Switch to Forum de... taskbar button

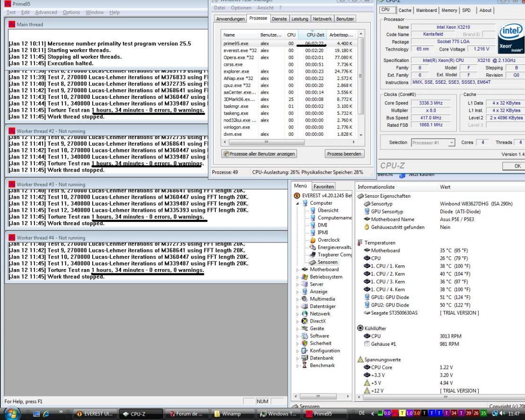coord(187,414)
